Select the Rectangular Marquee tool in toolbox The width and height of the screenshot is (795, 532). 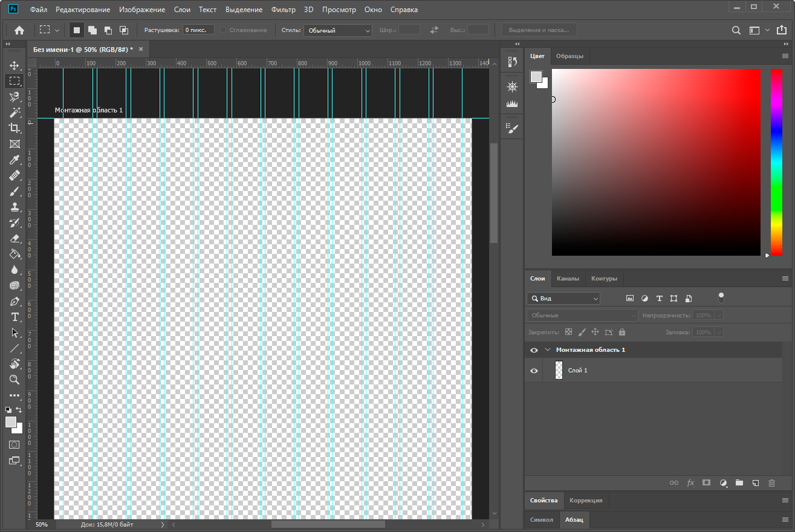[15, 81]
